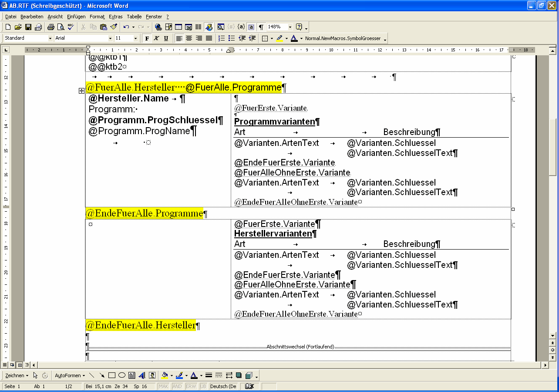Insert WordArt from the drawing toolbar
559x392 pixels.
tap(141, 375)
